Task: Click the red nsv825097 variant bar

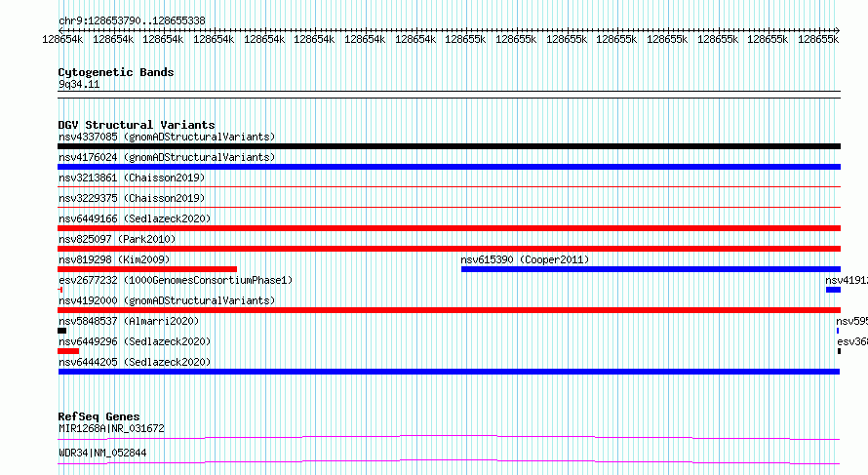Action: 449,249
